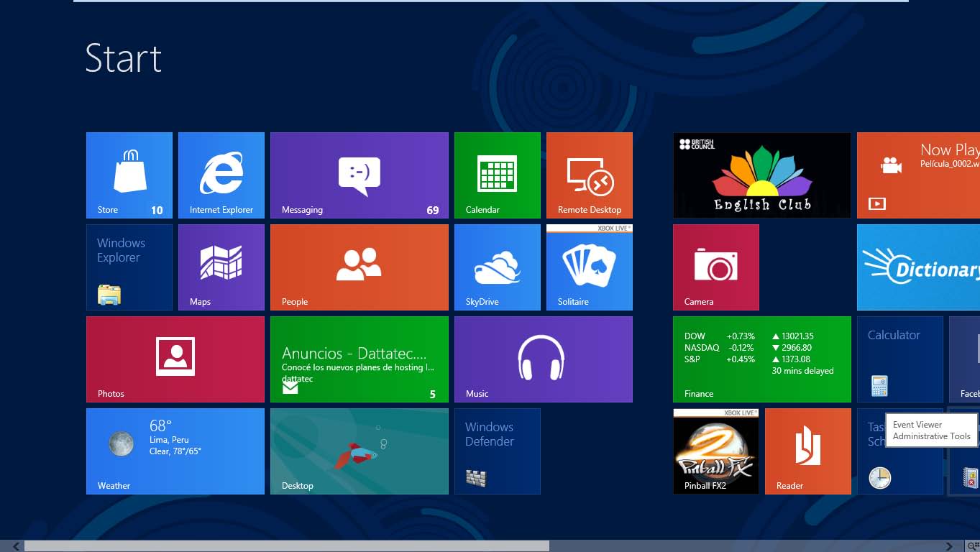
Task: Open the Desktop tile with fish wallpaper
Action: tap(360, 451)
